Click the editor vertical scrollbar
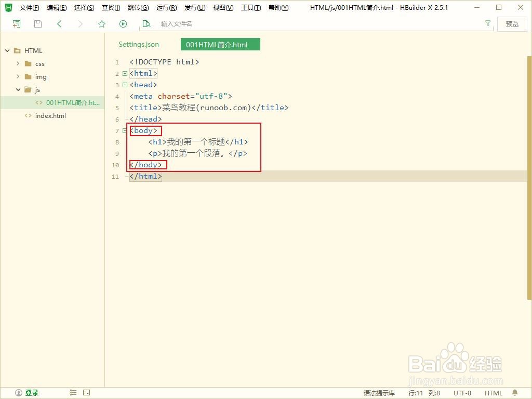Image resolution: width=532 pixels, height=399 pixels. click(x=529, y=178)
